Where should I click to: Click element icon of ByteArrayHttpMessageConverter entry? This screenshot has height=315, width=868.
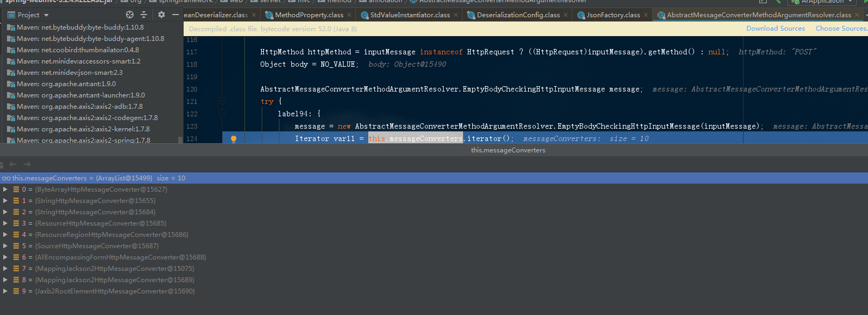[x=16, y=190]
